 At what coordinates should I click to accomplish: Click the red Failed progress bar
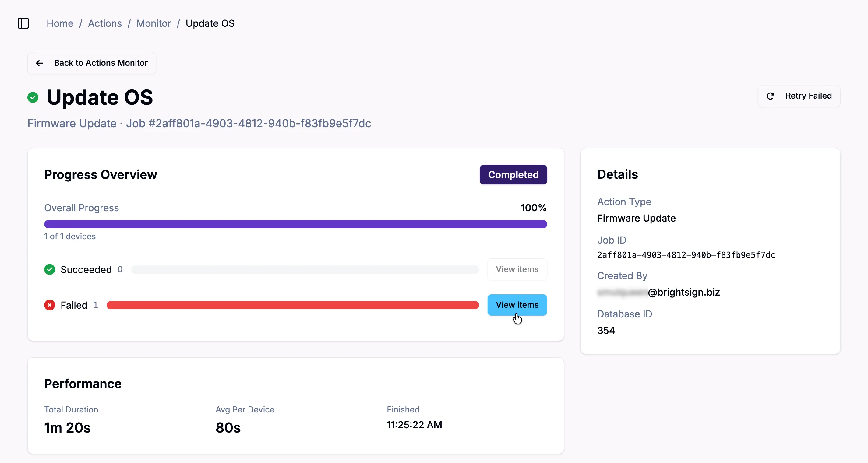coord(292,305)
